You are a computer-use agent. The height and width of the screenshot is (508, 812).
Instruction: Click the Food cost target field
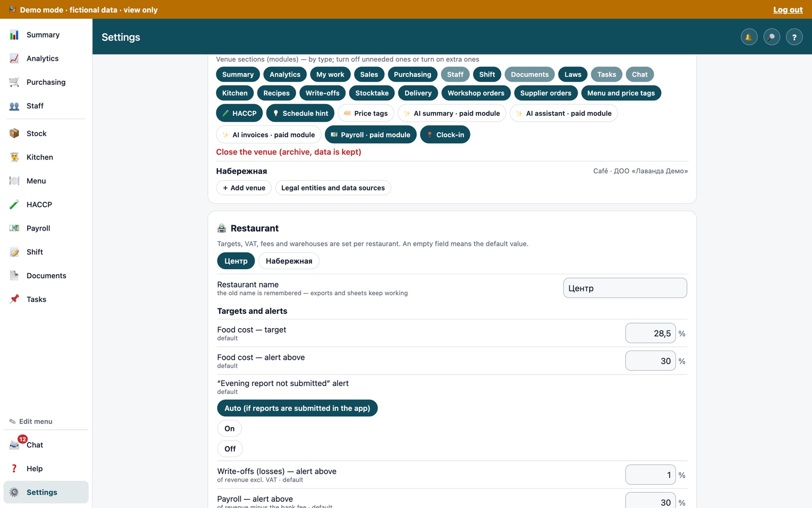651,333
